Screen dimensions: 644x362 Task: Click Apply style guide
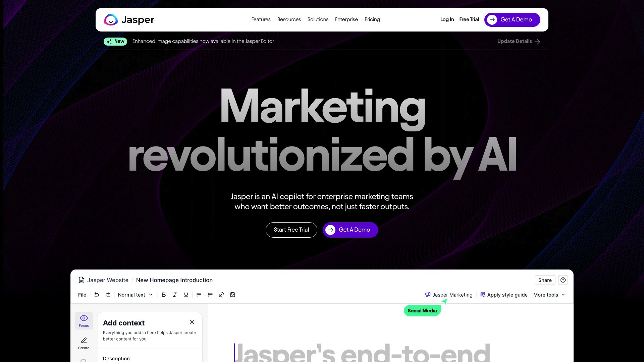click(x=504, y=295)
